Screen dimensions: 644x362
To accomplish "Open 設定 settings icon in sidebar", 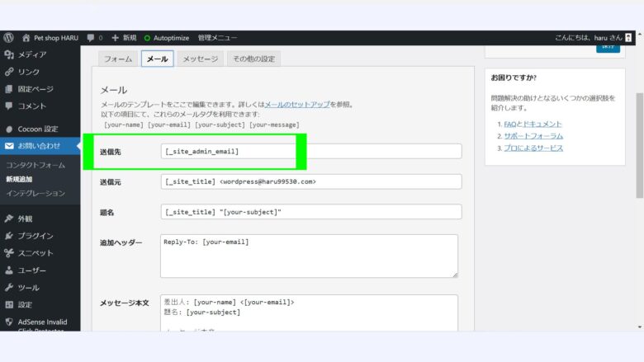I will tap(9, 304).
